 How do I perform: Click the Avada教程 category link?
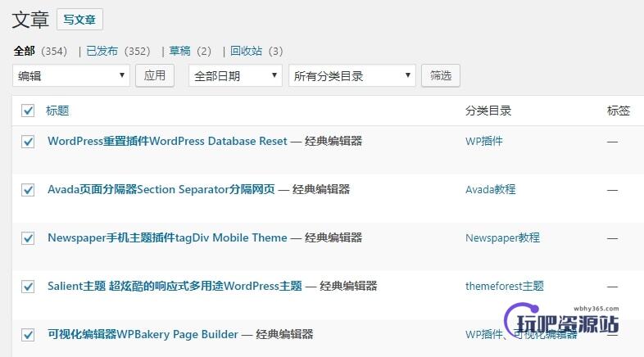tap(491, 190)
